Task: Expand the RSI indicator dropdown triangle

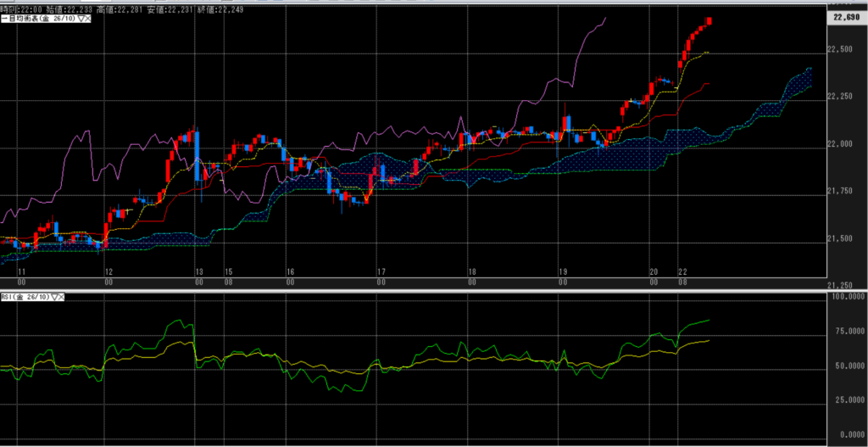Action: coord(56,297)
